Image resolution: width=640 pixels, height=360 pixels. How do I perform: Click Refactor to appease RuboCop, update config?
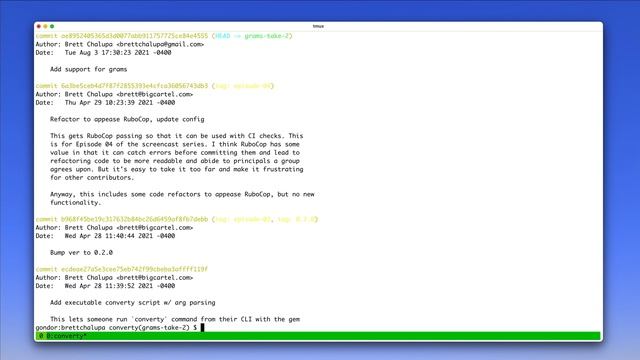point(127,119)
